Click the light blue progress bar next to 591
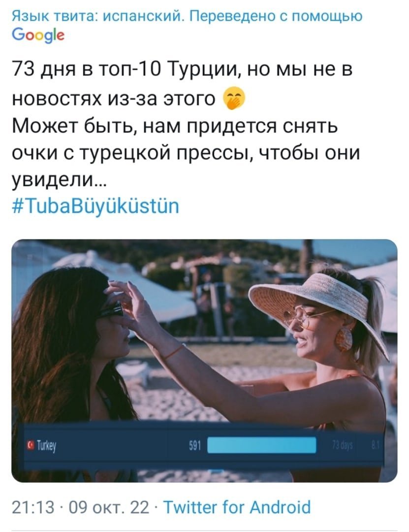The width and height of the screenshot is (409, 532). point(261,445)
